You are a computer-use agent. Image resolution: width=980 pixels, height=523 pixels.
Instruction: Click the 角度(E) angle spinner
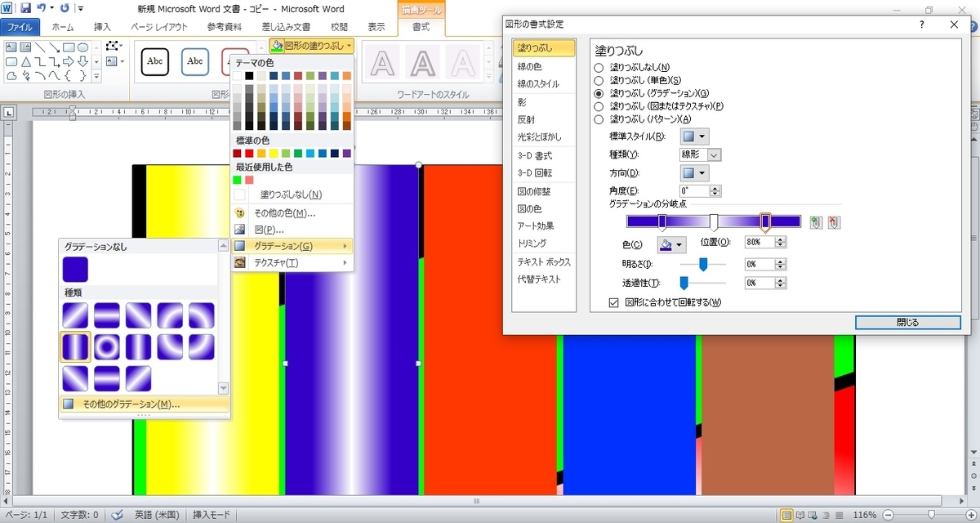[715, 191]
